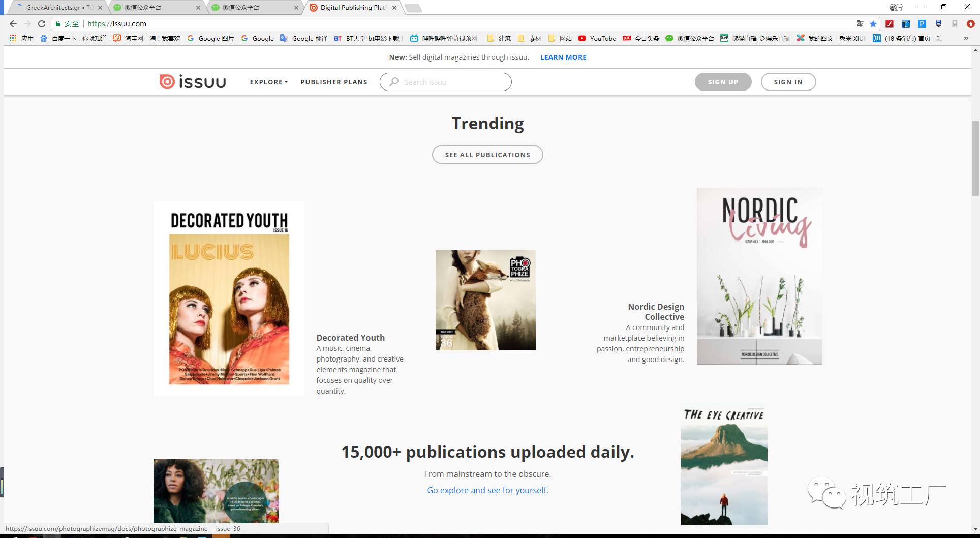Open a new browser tab
The height and width of the screenshot is (538, 980).
pos(413,8)
